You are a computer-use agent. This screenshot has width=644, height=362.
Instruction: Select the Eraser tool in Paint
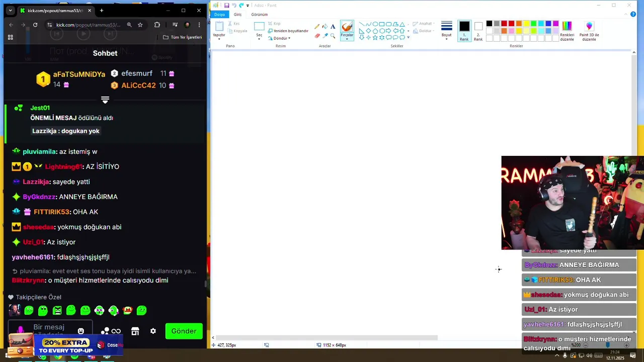click(316, 36)
